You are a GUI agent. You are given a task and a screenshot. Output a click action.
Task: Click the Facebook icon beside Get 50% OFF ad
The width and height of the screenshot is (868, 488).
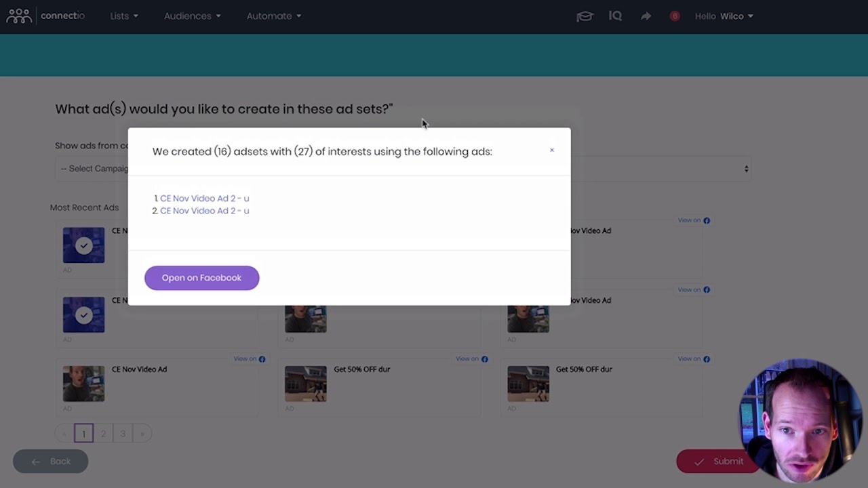pyautogui.click(x=484, y=359)
